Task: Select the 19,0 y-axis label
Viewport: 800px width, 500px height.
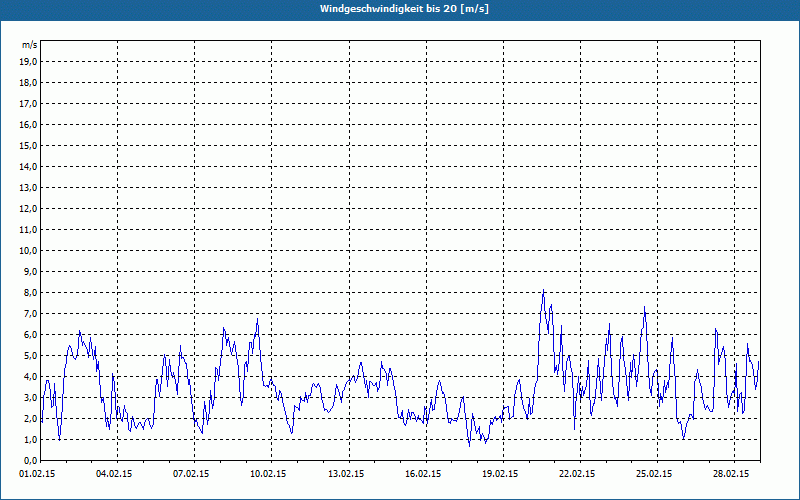Action: coord(29,62)
